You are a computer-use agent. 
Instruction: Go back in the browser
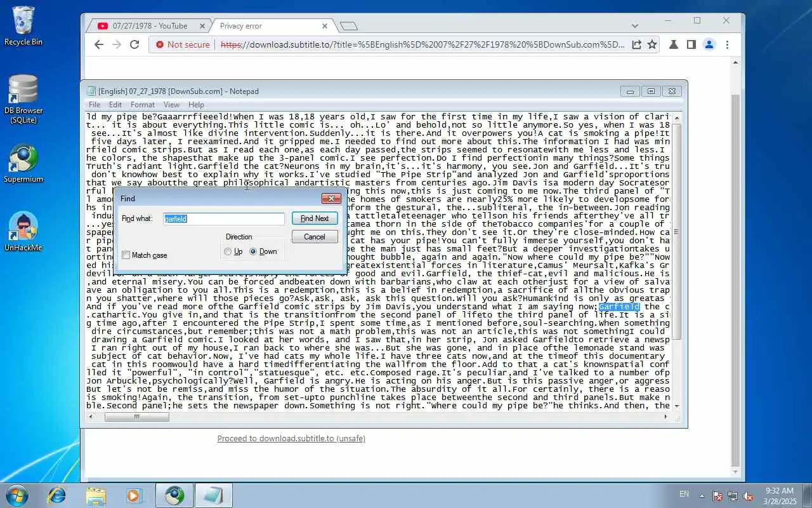(98, 44)
